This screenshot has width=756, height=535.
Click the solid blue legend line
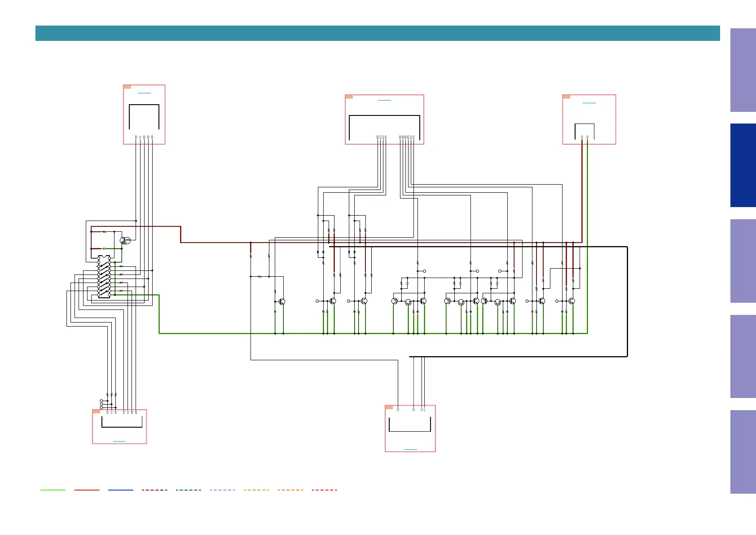(121, 490)
